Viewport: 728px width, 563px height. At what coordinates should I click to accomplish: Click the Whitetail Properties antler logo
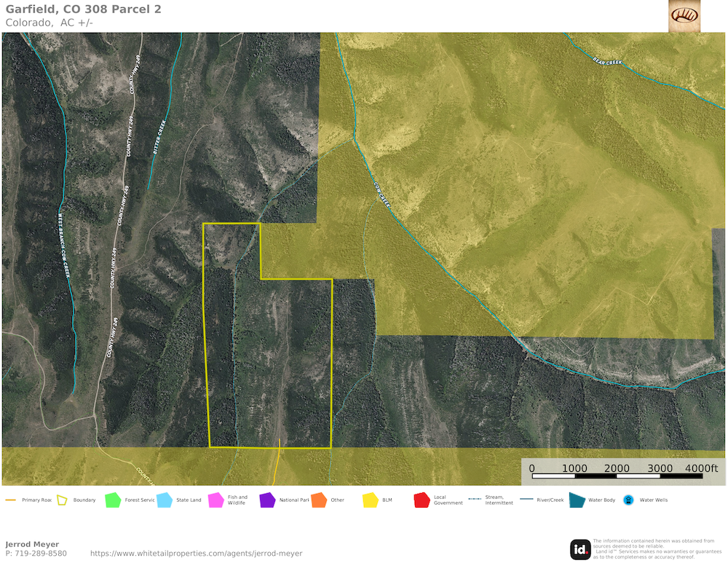684,16
